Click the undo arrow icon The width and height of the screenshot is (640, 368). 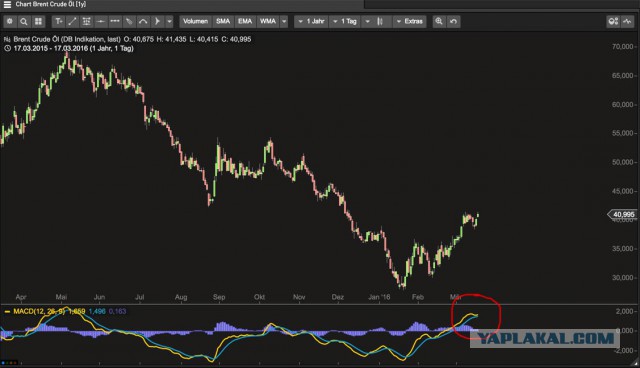click(453, 21)
